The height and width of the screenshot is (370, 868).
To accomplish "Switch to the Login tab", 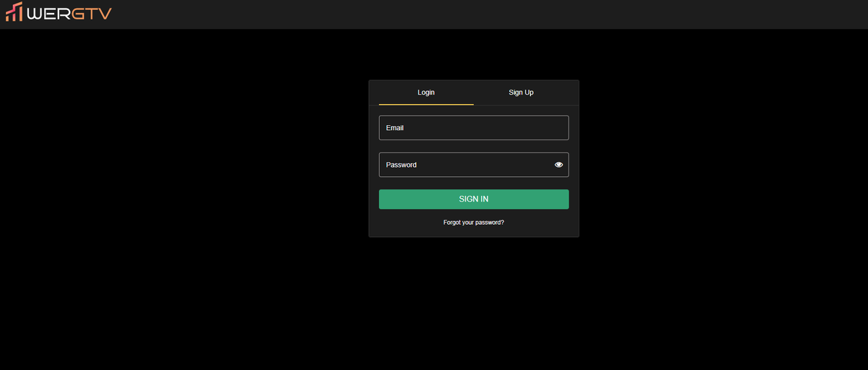I will [426, 92].
